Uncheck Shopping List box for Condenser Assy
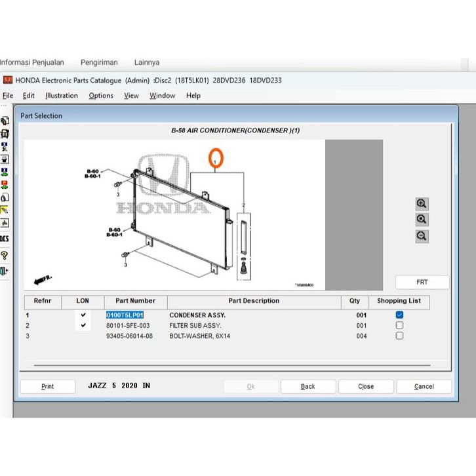Image resolution: width=476 pixels, height=476 pixels. (x=399, y=315)
